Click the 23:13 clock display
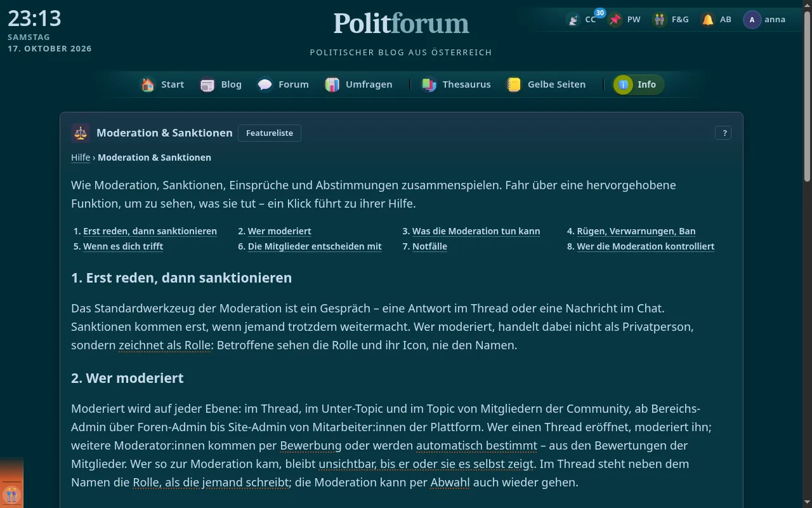Screen dimensions: 812x508 [34, 18]
